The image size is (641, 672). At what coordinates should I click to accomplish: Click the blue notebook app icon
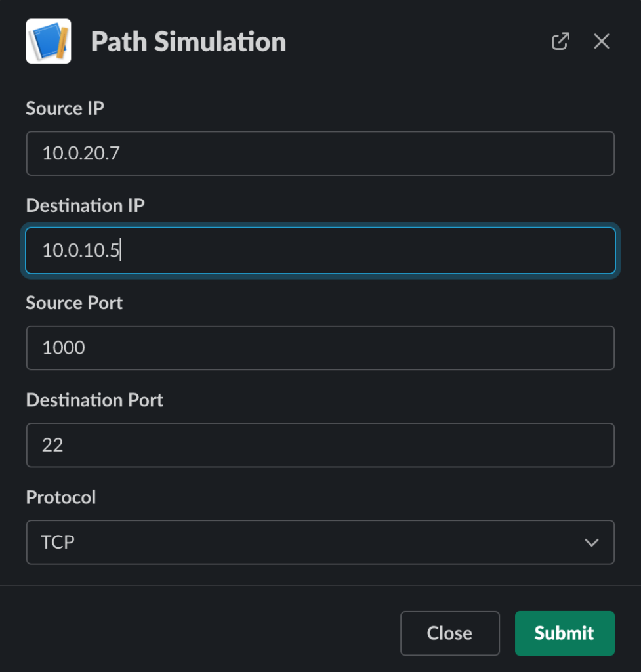49,41
